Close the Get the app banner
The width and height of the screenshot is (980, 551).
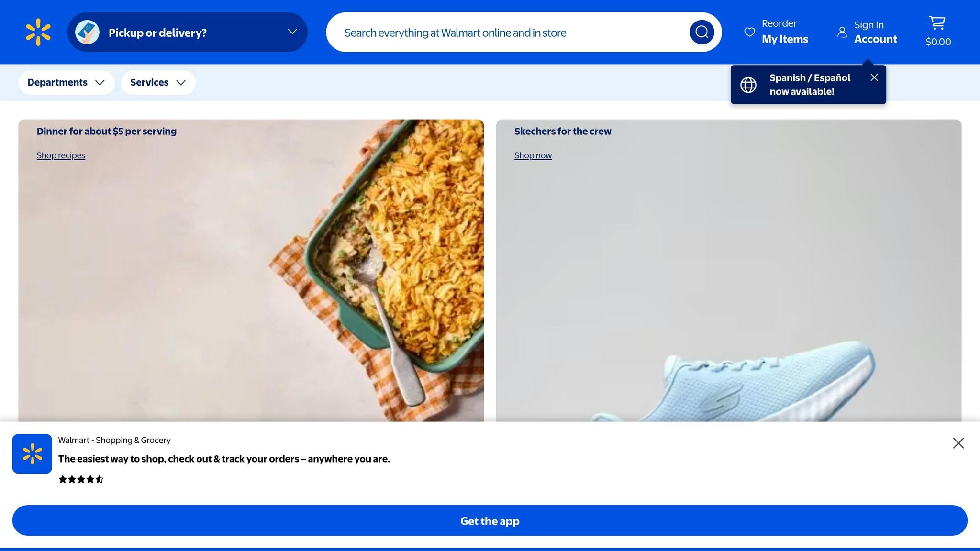point(958,443)
